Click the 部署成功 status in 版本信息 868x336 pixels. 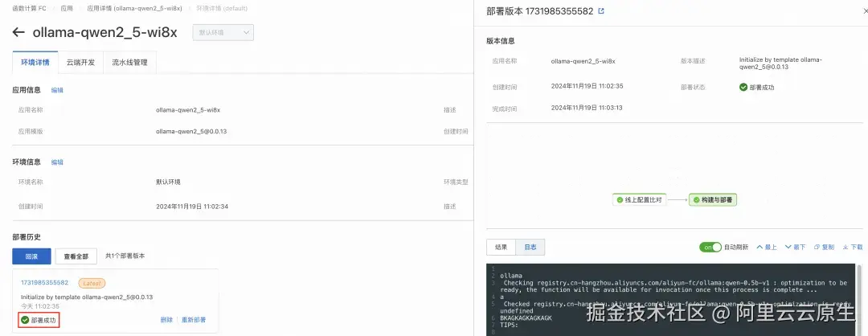[757, 88]
